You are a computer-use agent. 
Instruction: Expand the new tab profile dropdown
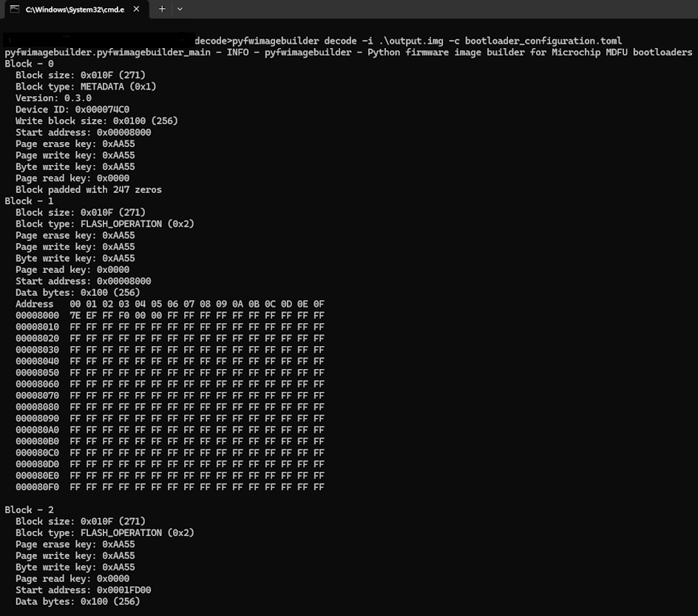point(180,9)
